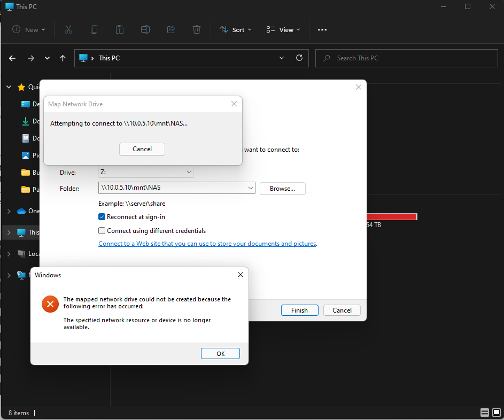Image resolution: width=504 pixels, height=420 pixels.
Task: Open the Drive letter Z: dropdown
Action: (146, 172)
